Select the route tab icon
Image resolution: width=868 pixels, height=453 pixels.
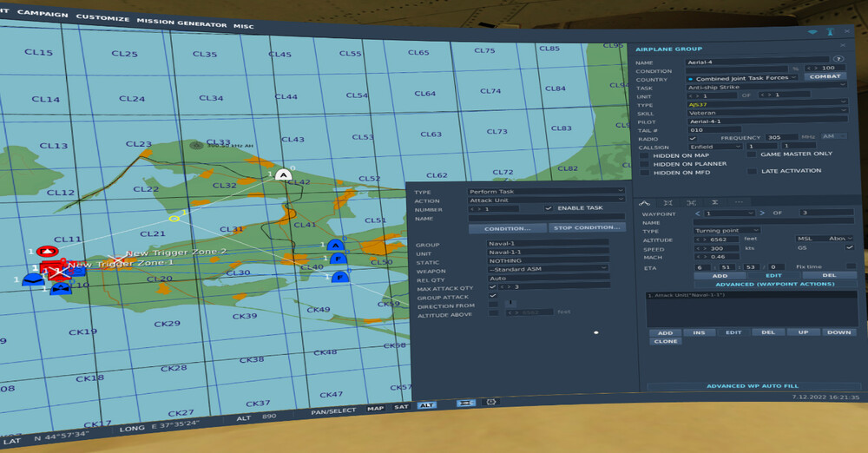(646, 201)
